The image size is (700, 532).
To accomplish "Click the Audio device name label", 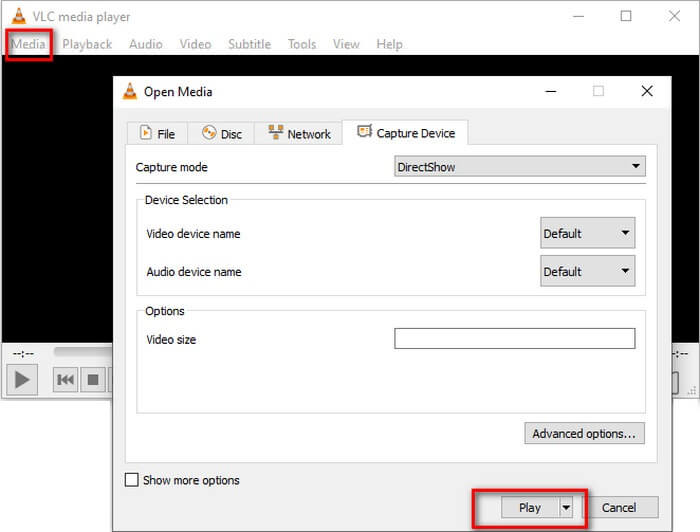I will click(194, 271).
